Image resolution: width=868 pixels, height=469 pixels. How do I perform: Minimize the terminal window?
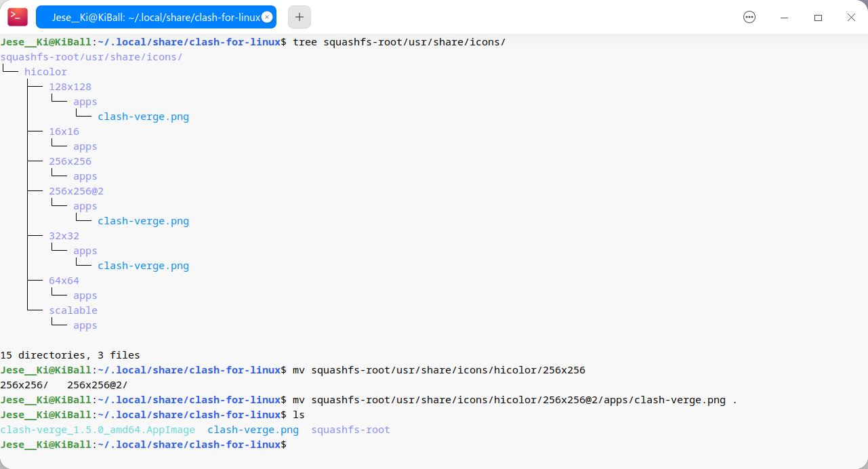784,18
